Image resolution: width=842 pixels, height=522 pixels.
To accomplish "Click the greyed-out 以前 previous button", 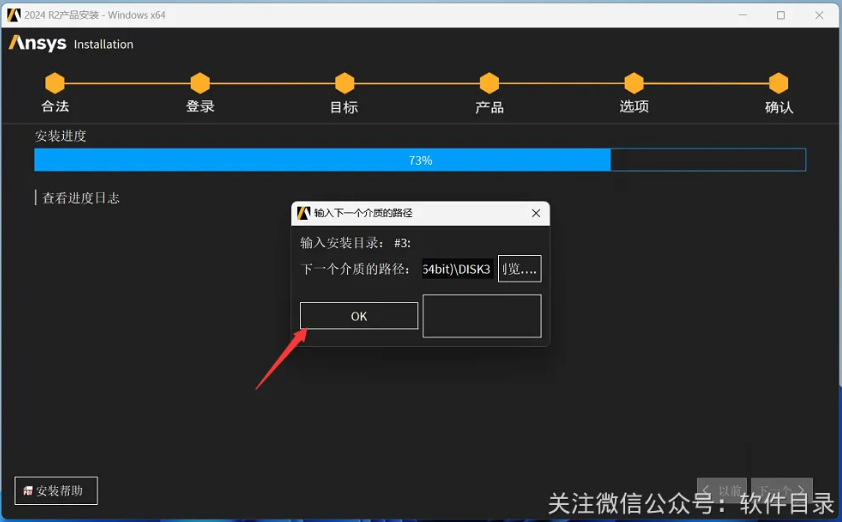I will coord(722,491).
